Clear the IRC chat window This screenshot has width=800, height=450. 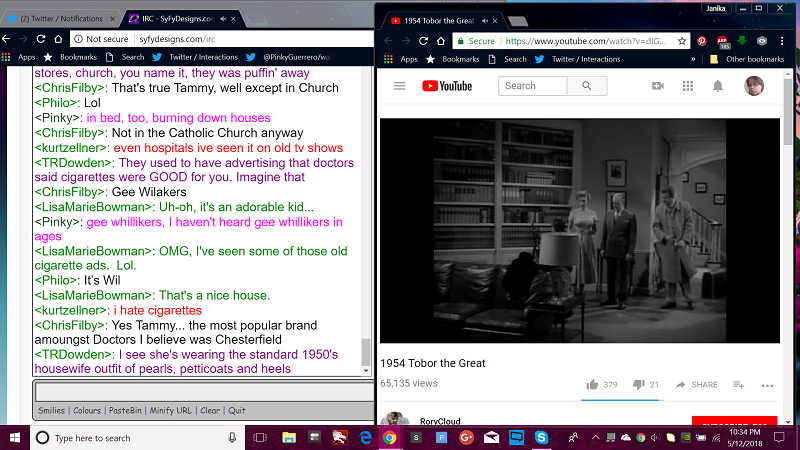(210, 410)
